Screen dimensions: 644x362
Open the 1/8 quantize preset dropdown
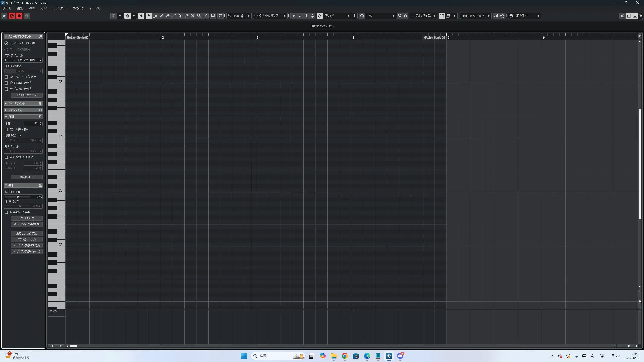click(393, 16)
